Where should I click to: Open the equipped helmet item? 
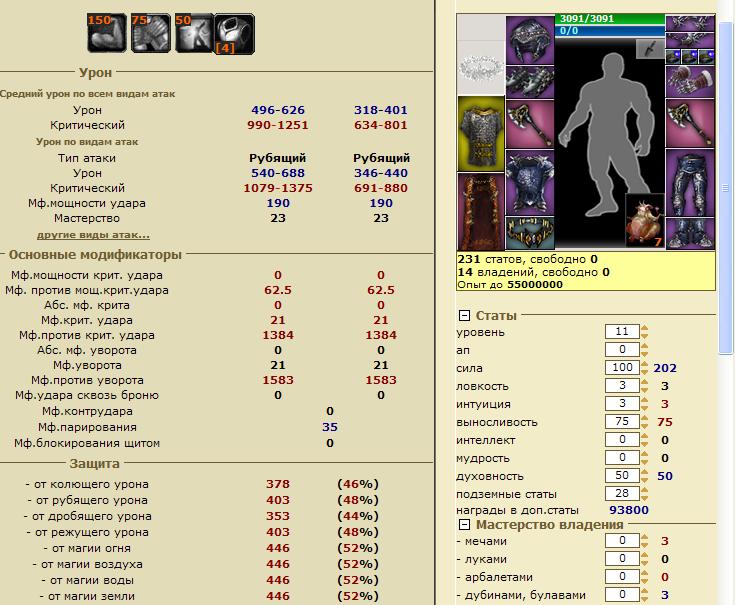(x=530, y=40)
